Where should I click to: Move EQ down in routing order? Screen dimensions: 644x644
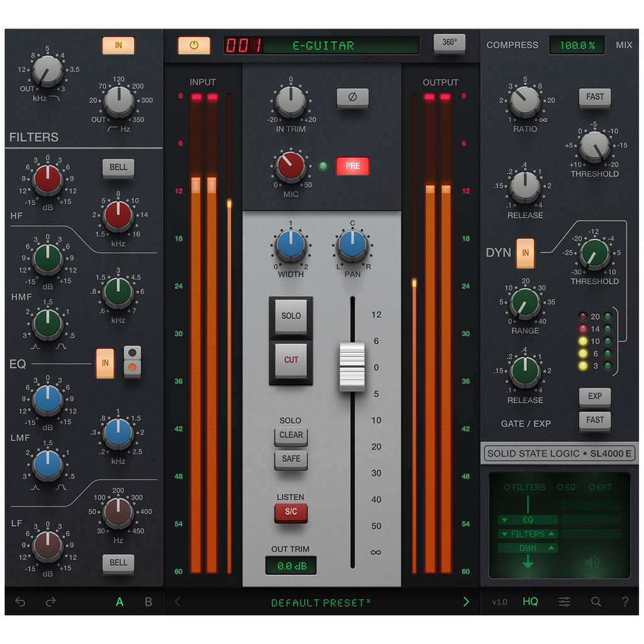(505, 520)
